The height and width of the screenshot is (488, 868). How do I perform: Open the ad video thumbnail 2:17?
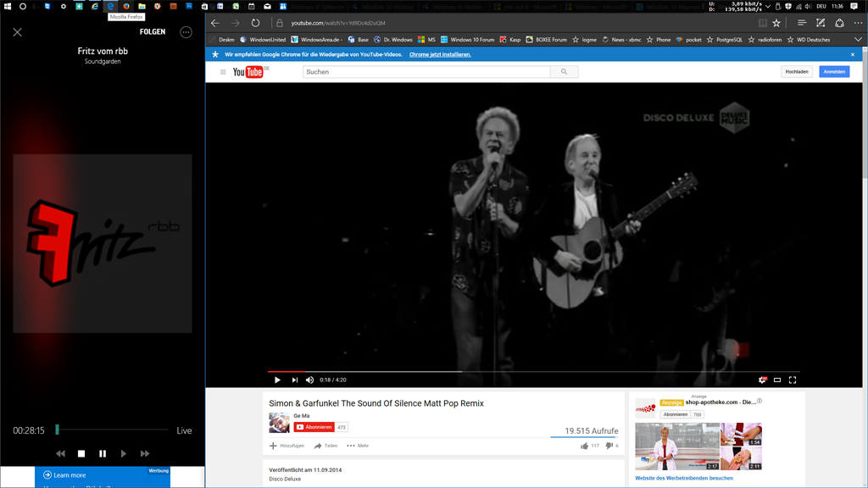pos(677,446)
